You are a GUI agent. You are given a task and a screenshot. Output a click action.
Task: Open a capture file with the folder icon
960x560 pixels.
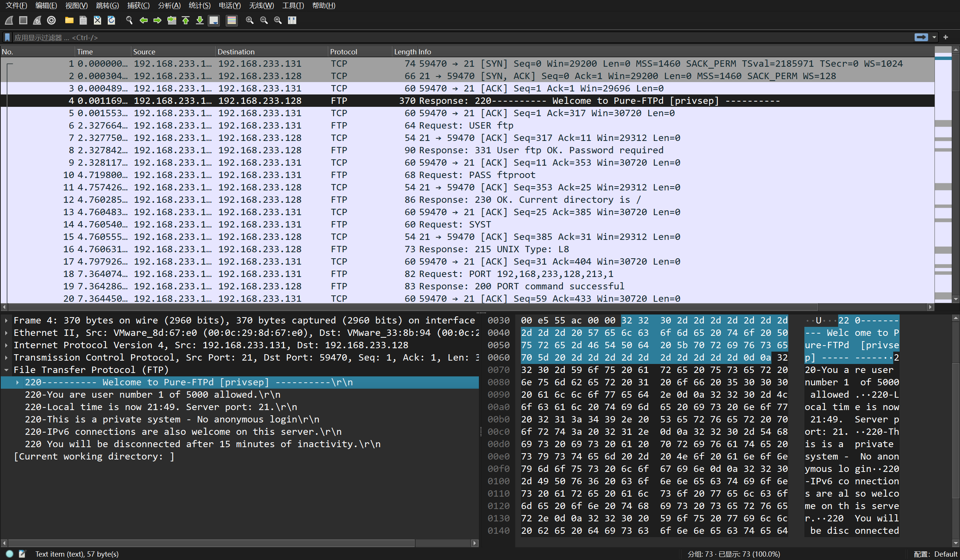pos(69,20)
